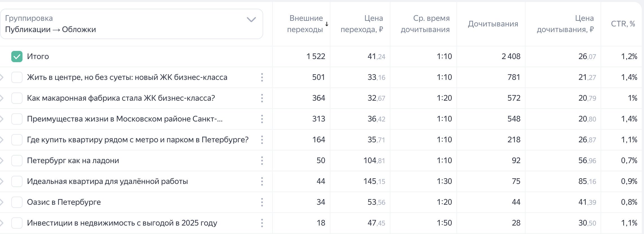Open kebab menu for 'Петербург как на ладони'
The width and height of the screenshot is (644, 234).
262,161
